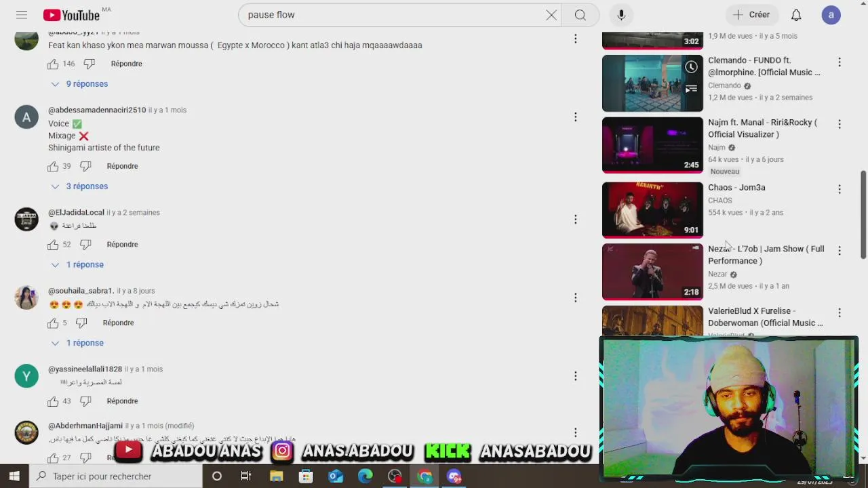The width and height of the screenshot is (868, 488).
Task: Open more options for Nezar L'7ob video
Action: coord(840,251)
